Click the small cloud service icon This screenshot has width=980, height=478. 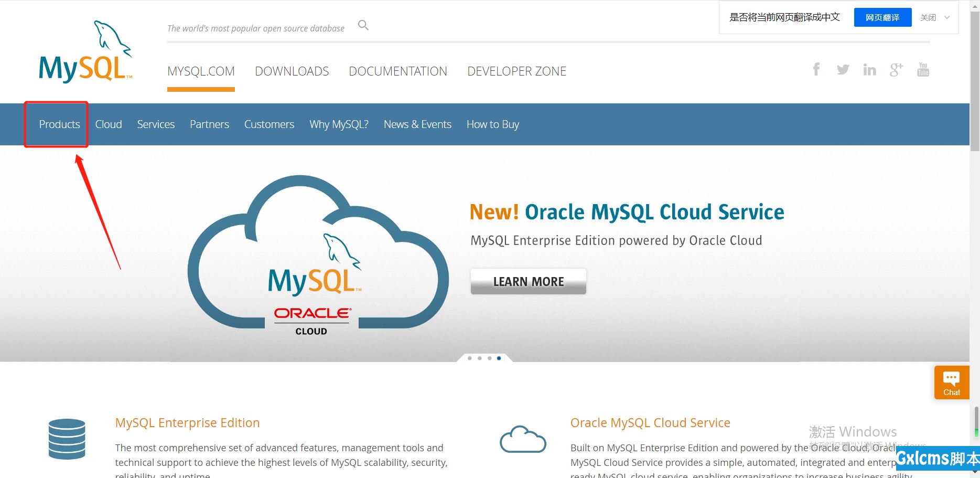pyautogui.click(x=523, y=439)
